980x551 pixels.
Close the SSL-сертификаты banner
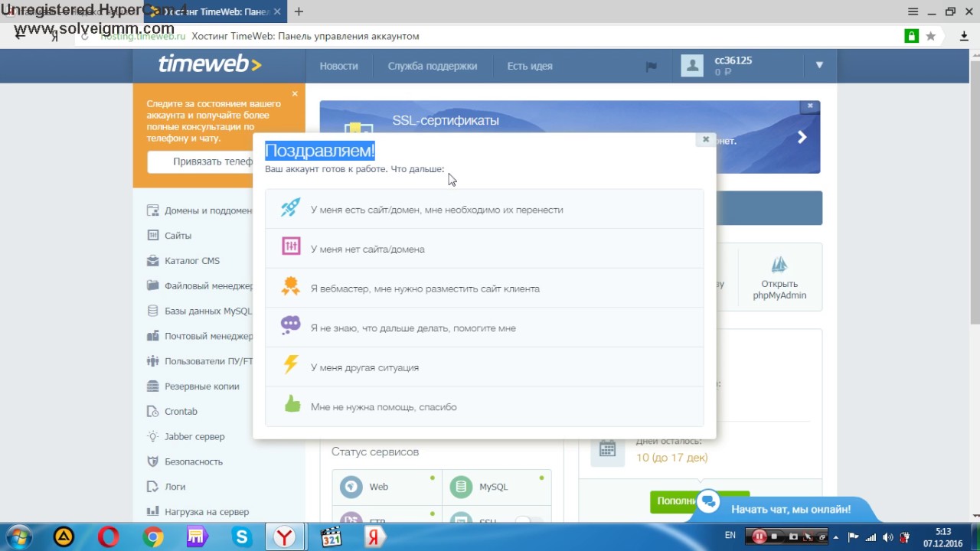(x=810, y=106)
